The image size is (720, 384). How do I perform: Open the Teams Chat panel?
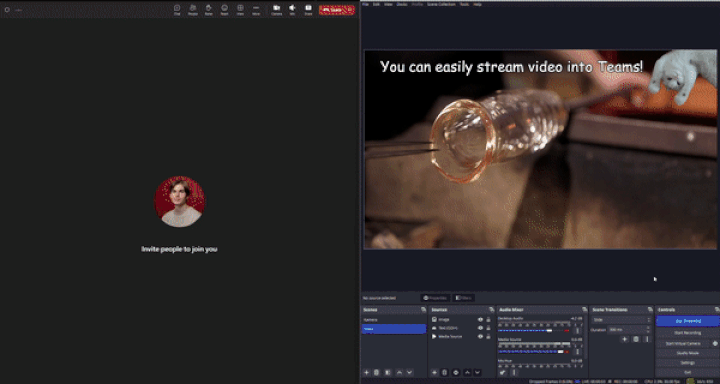click(177, 9)
